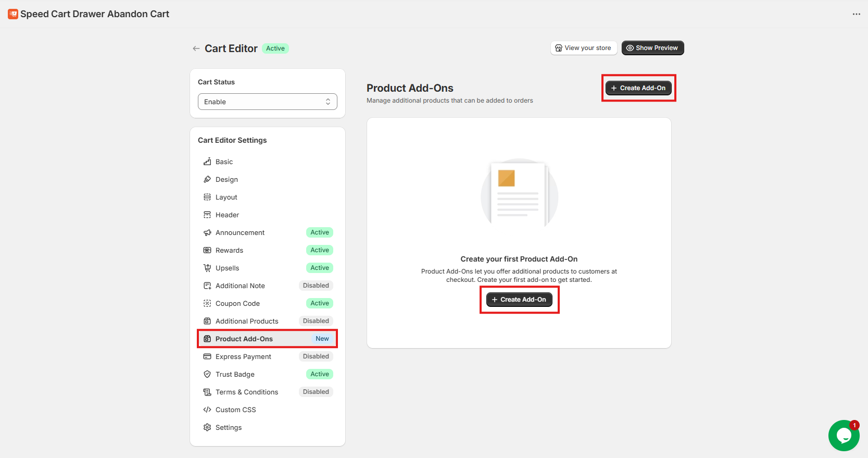Click the Announcement megaphone icon
This screenshot has height=458, width=868.
pyautogui.click(x=207, y=232)
